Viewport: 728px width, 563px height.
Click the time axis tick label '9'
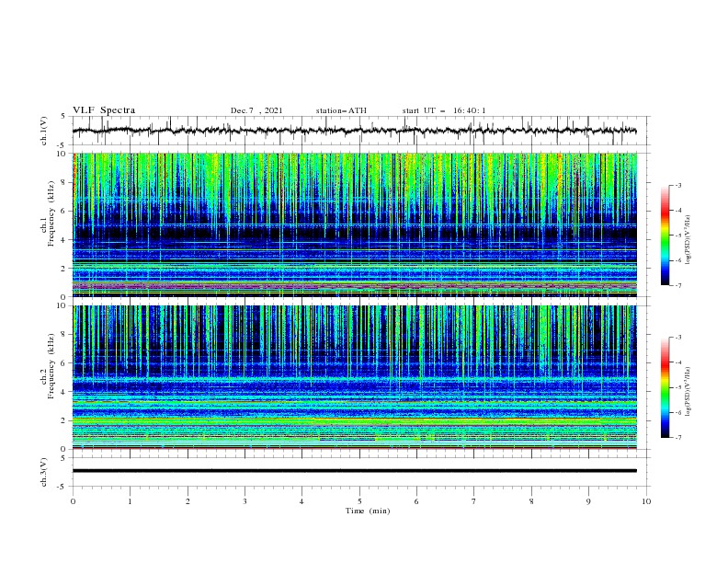coord(588,501)
